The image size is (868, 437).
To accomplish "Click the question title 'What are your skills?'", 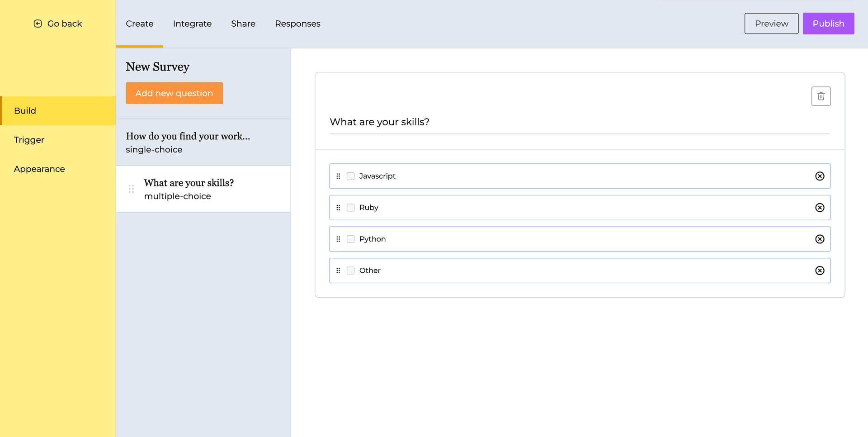I will pyautogui.click(x=379, y=122).
